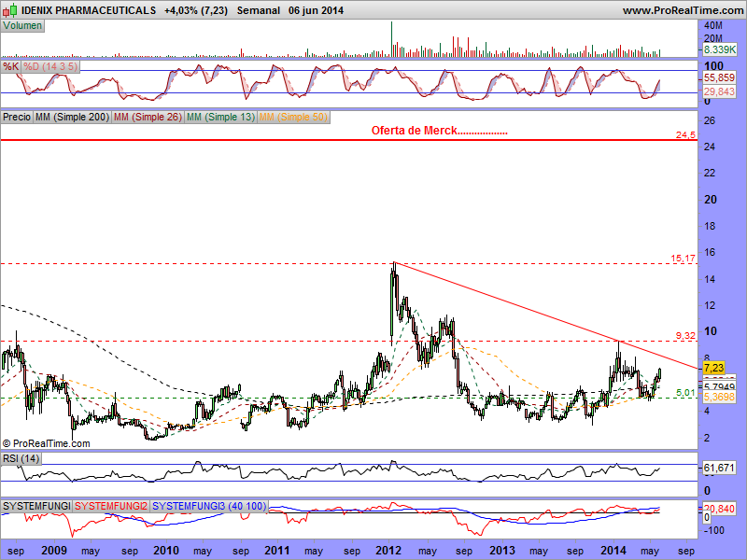
Task: Click the 61,671 RSI value box
Action: tap(719, 469)
